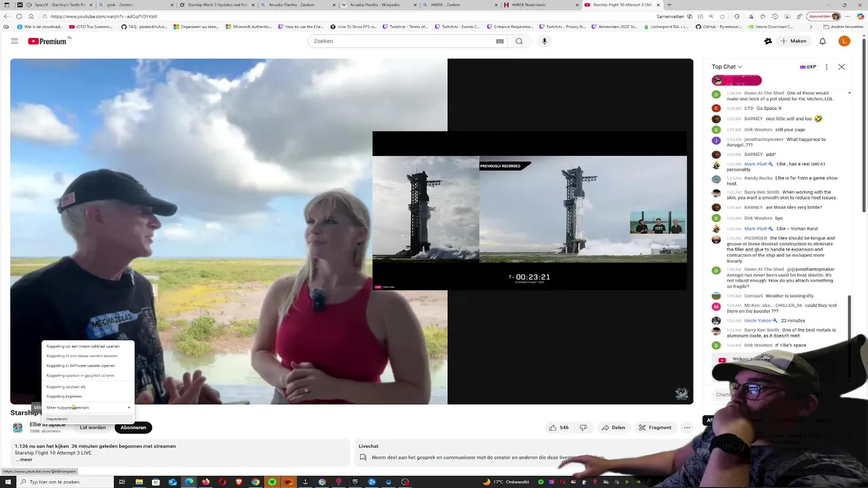Click the Delen share button
This screenshot has height=488, width=868.
click(613, 428)
